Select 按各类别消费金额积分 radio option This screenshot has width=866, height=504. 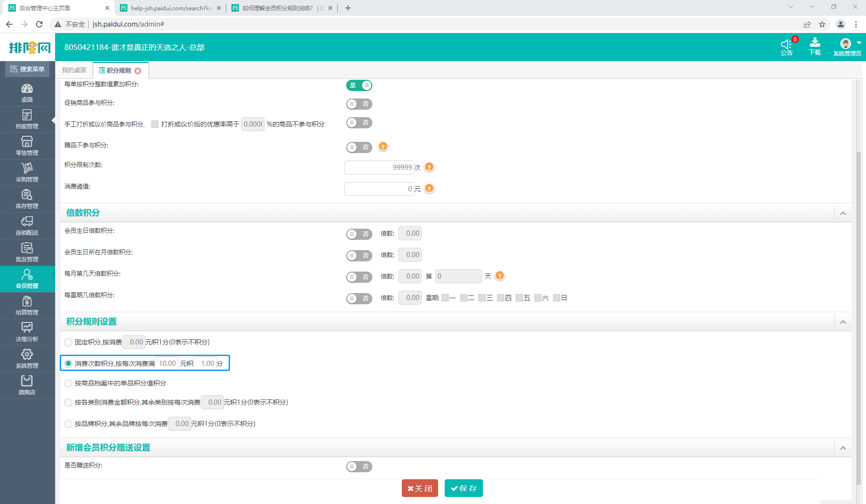69,402
